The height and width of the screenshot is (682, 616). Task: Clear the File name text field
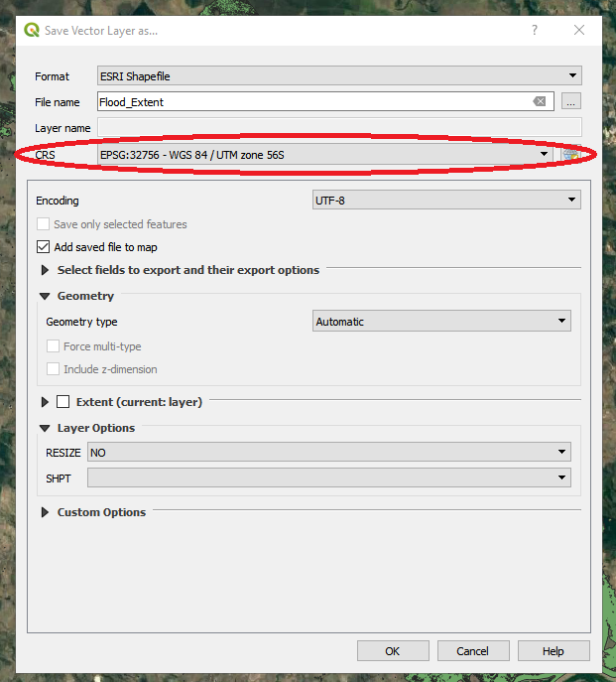[x=540, y=101]
